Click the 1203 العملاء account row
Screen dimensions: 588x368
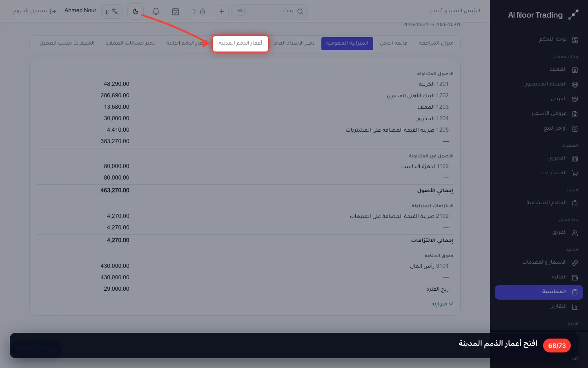(x=245, y=107)
